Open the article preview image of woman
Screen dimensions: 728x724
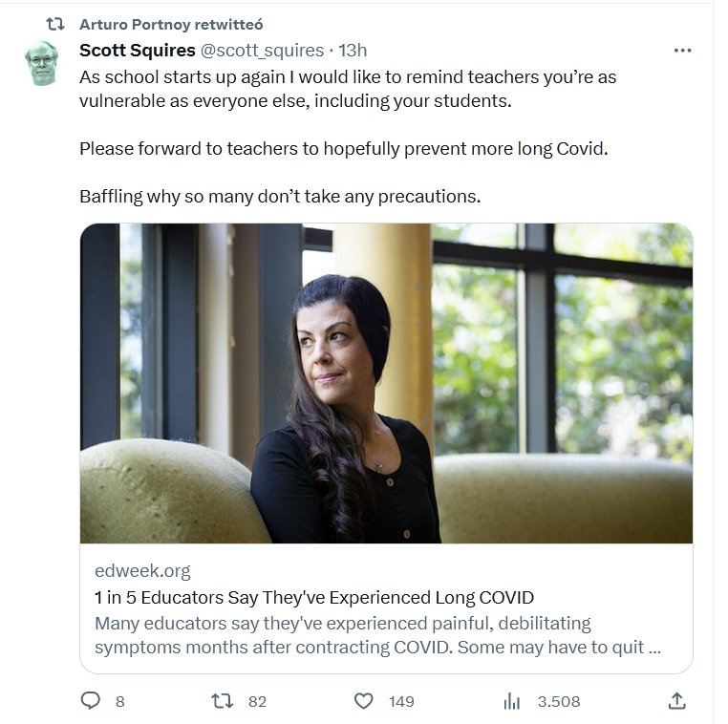pos(386,383)
